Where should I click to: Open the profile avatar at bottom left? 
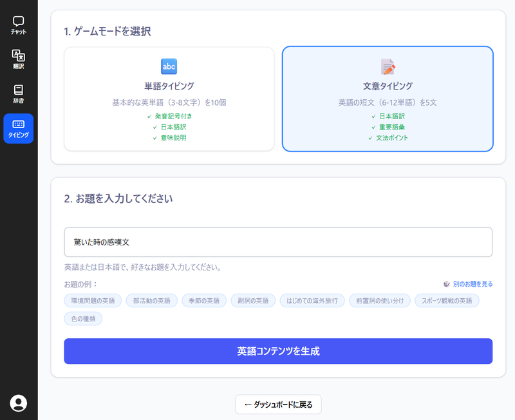19,403
